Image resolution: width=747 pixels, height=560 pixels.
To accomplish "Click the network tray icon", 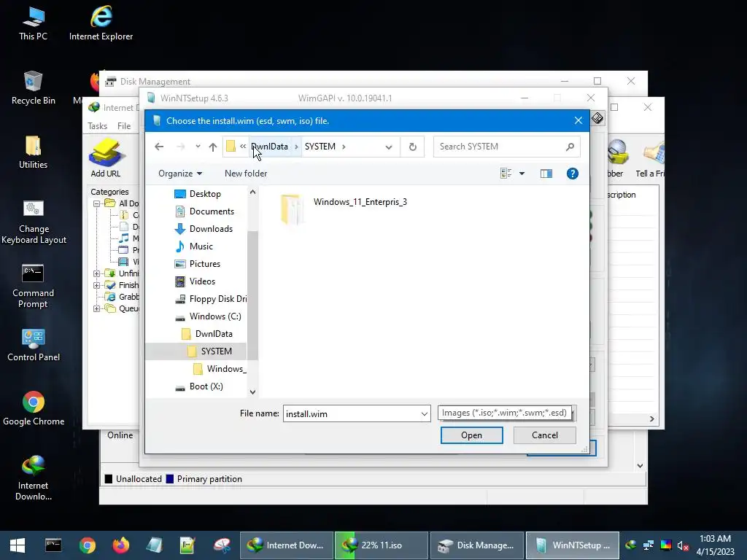I will (x=648, y=545).
